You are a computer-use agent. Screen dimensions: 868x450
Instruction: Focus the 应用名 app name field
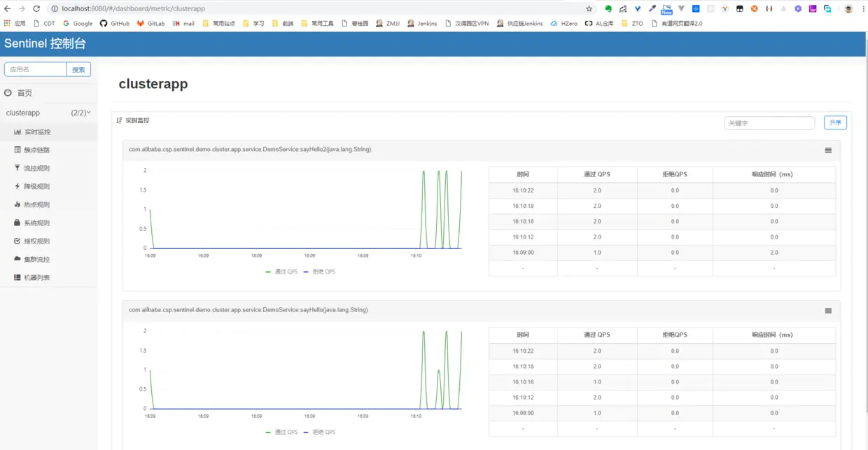(36, 69)
